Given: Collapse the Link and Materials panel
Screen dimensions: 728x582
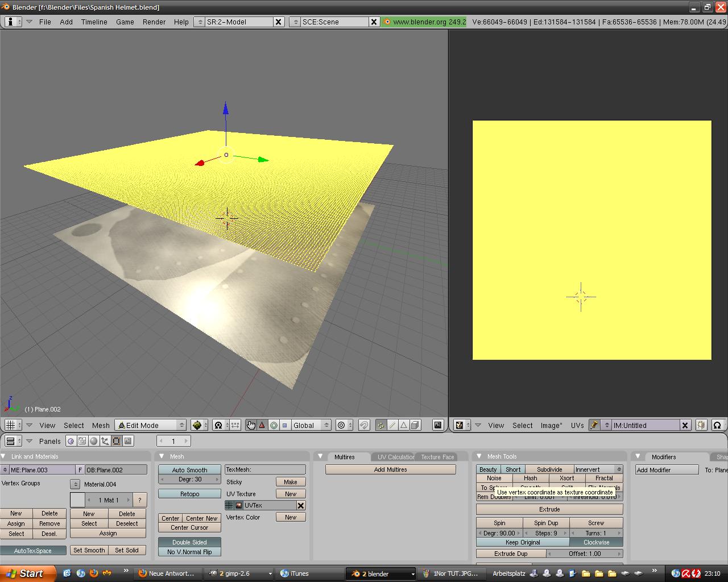Looking at the screenshot, I should tap(4, 456).
